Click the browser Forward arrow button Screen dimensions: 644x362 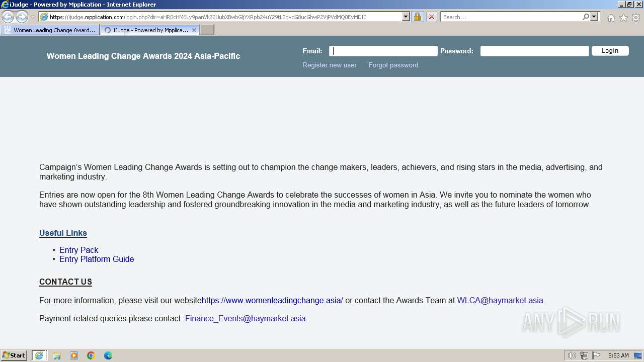[22, 17]
